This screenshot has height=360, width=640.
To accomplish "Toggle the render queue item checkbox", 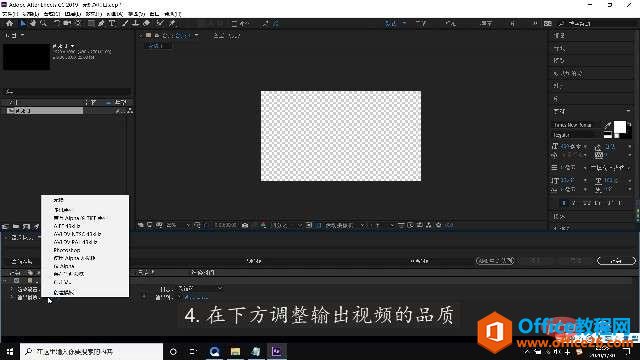I will [x=17, y=281].
